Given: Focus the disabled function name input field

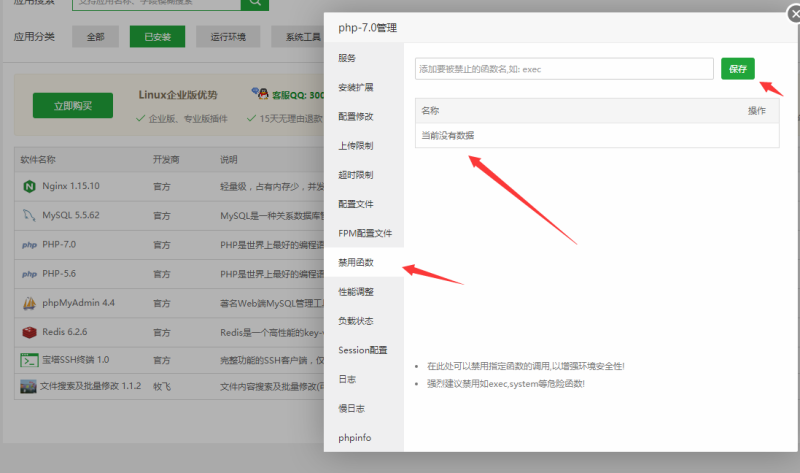Looking at the screenshot, I should [x=564, y=69].
